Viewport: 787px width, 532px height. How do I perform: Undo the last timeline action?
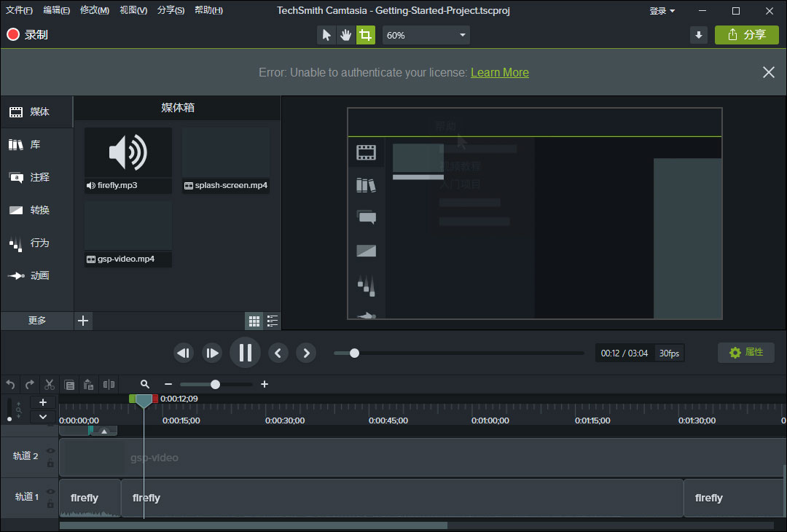[10, 384]
